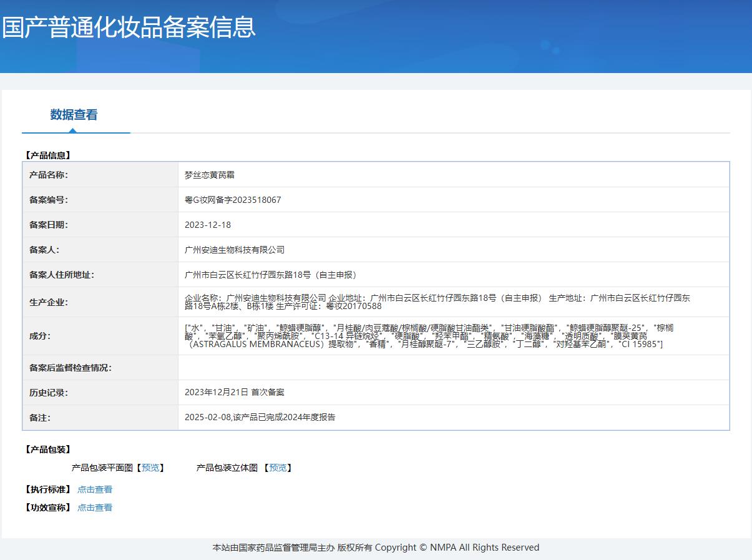The height and width of the screenshot is (560, 752).
Task: Open 点击查看 link beside 执行标准
Action: click(95, 489)
